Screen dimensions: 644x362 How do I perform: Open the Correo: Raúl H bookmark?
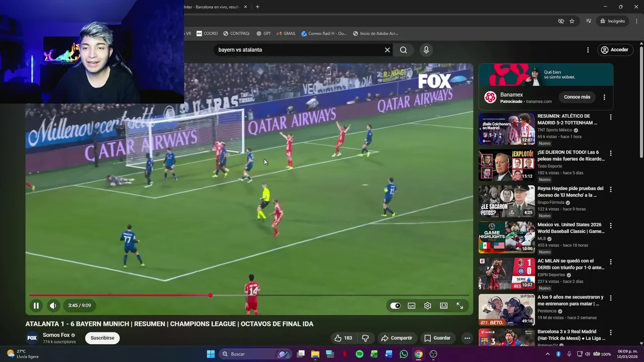point(324,34)
